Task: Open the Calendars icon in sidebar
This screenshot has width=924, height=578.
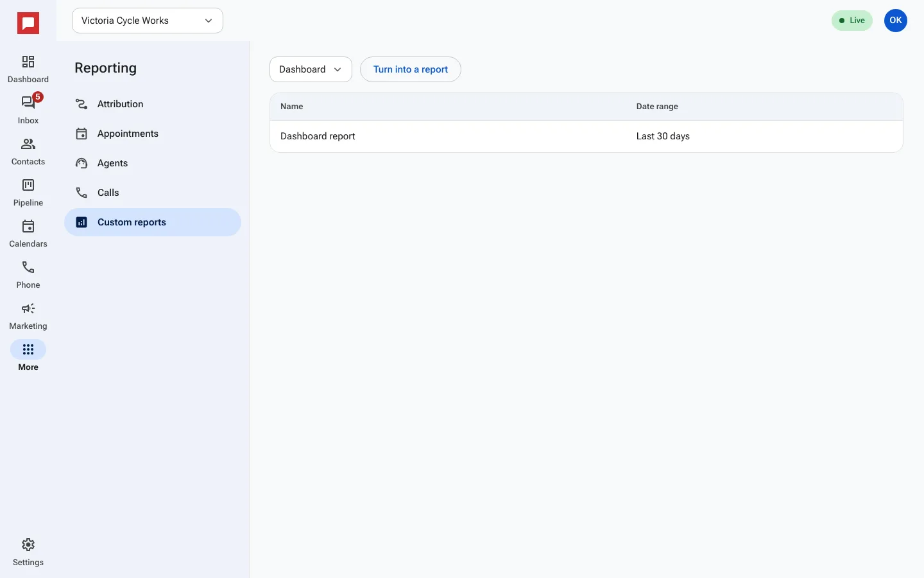Action: point(28,226)
